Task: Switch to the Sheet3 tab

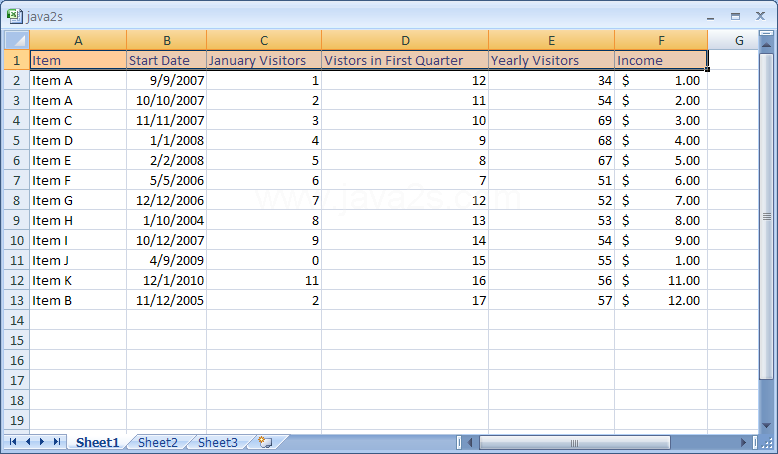Action: click(218, 442)
